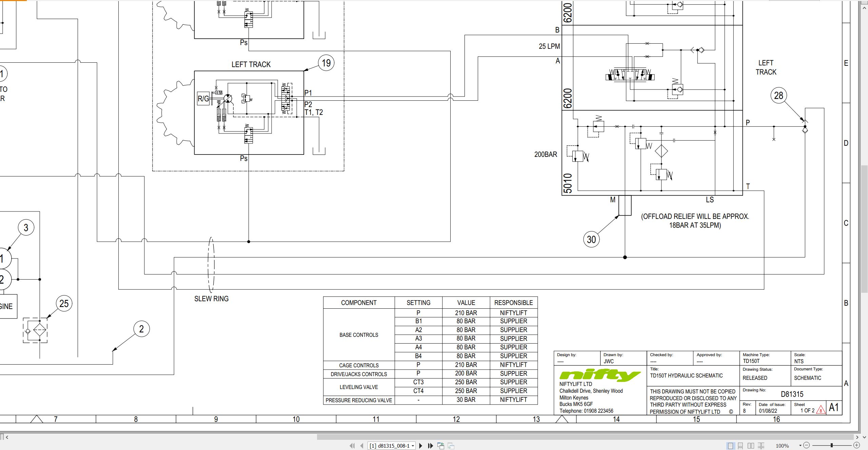Go to the previous page
This screenshot has width=868, height=450.
(x=362, y=446)
